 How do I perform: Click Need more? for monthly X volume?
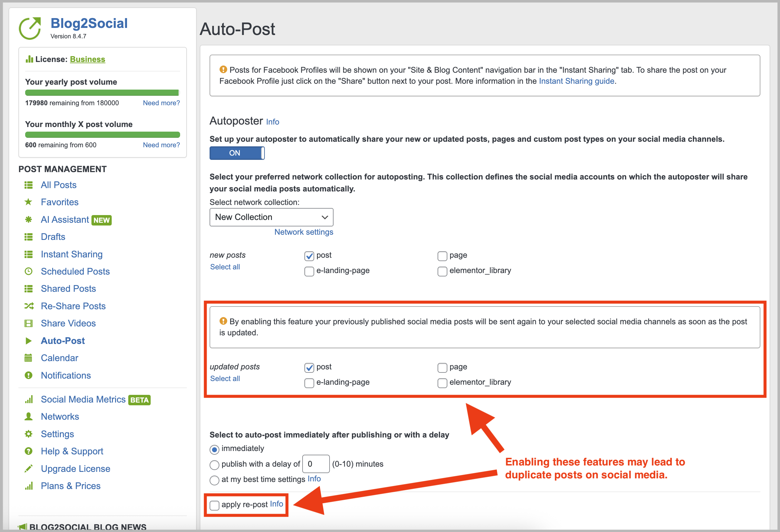coord(161,145)
